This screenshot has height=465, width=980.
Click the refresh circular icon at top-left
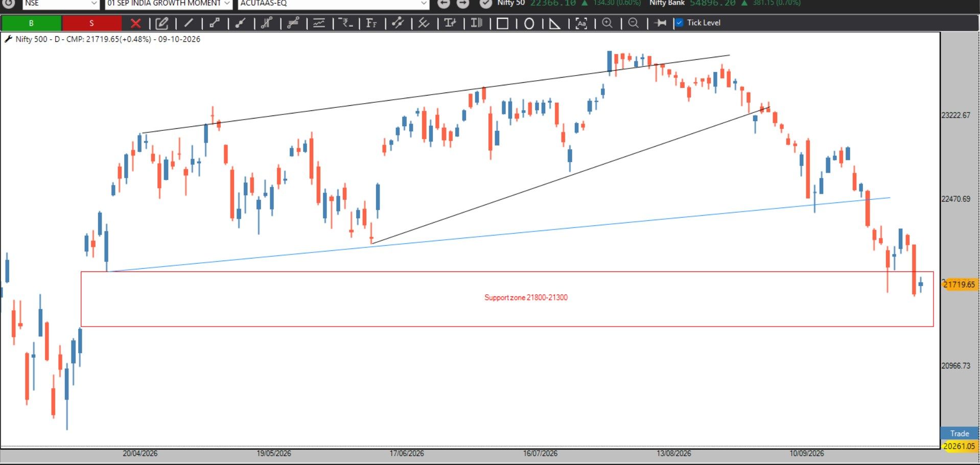pos(8,3)
